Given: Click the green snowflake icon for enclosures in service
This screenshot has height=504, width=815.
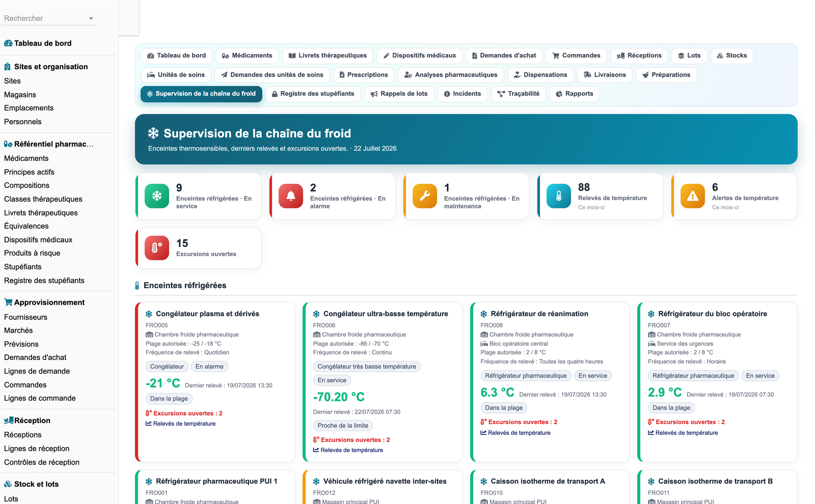Looking at the screenshot, I should (157, 196).
